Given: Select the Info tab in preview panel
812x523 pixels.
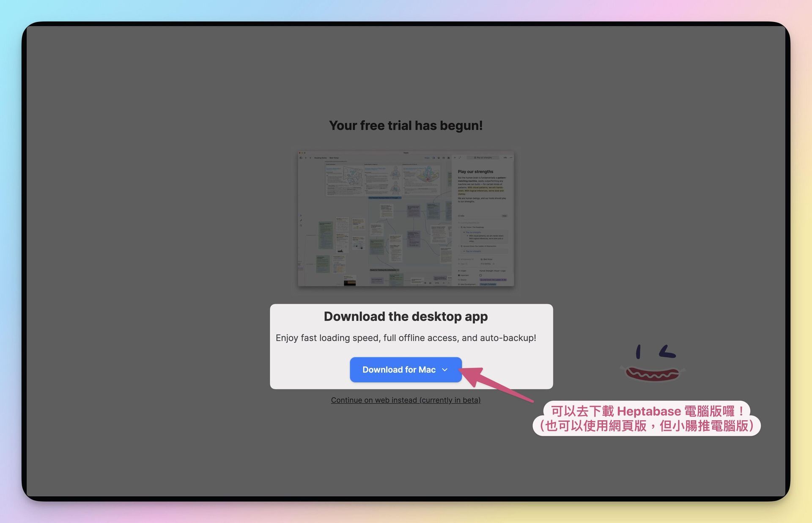Looking at the screenshot, I should (x=505, y=158).
